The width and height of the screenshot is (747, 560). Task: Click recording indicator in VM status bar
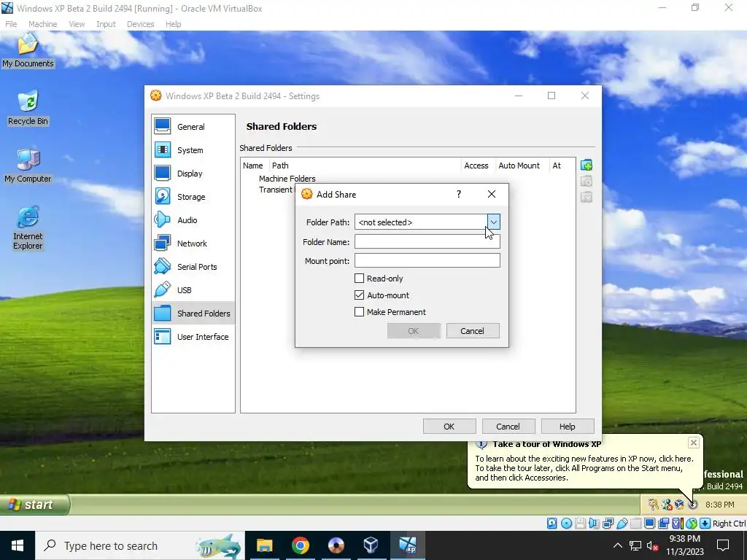663,524
